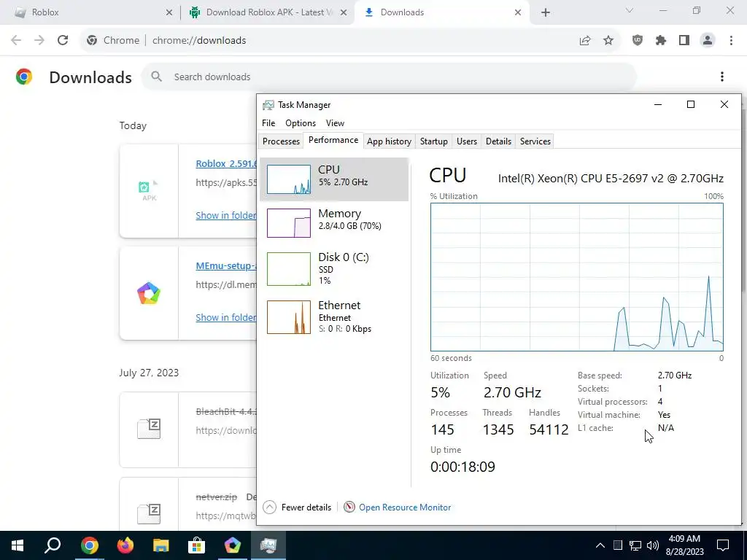
Task: Toggle Chrome's side panel icon
Action: tap(684, 41)
